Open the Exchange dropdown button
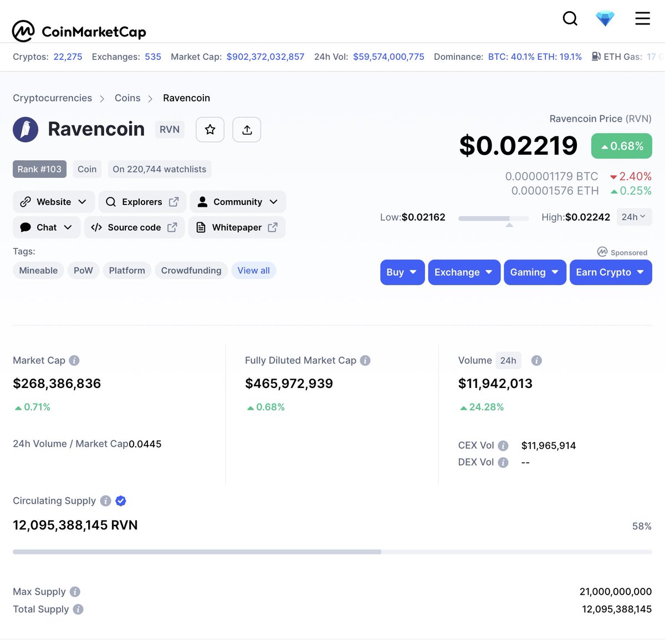This screenshot has height=644, width=665. coord(464,272)
